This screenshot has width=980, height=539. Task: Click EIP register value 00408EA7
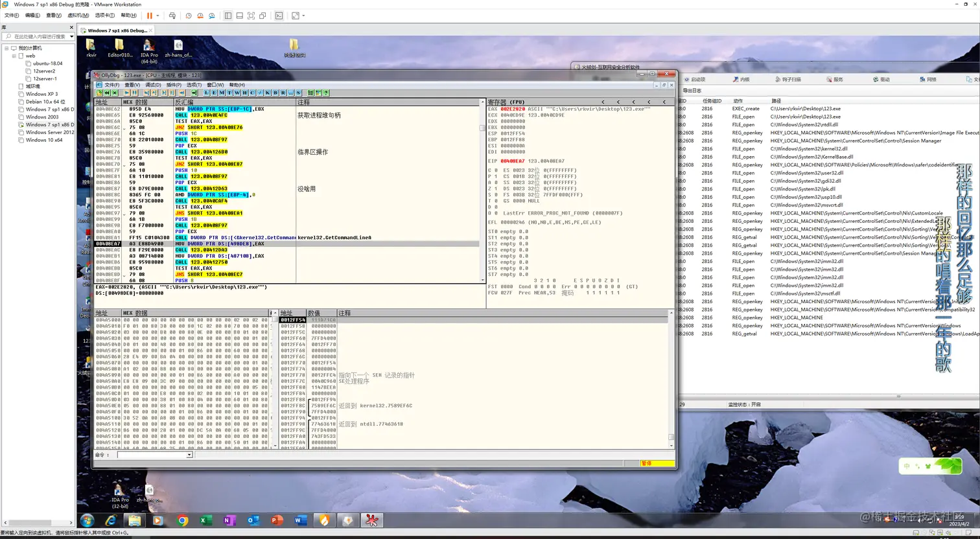(513, 161)
